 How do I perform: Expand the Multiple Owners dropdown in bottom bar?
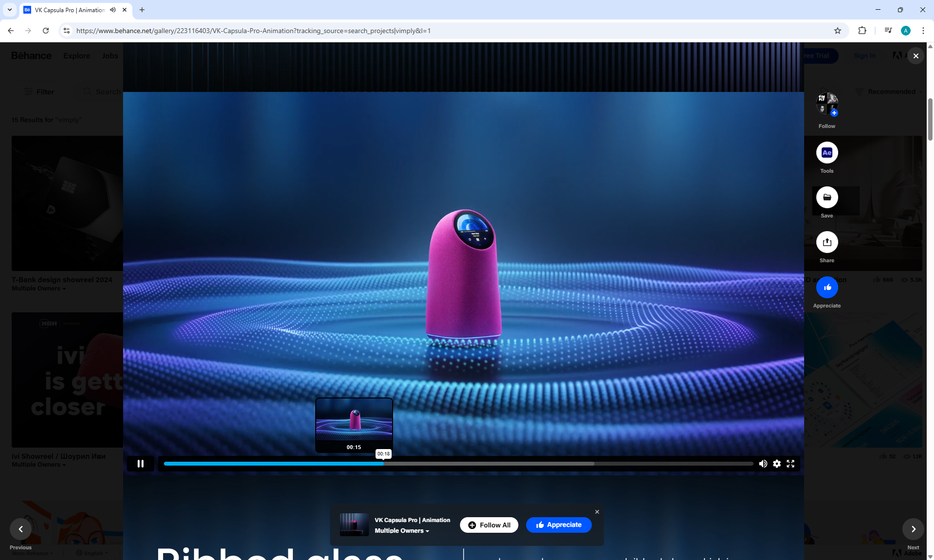(402, 531)
